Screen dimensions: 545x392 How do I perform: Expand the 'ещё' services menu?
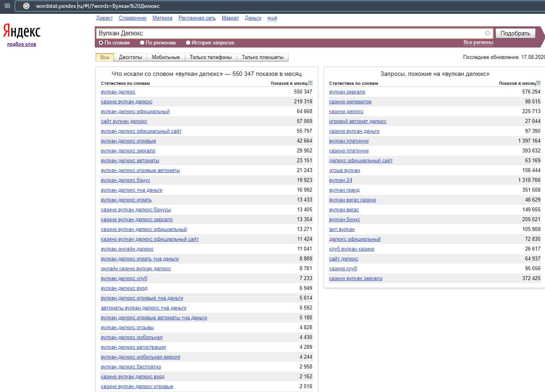pos(272,18)
